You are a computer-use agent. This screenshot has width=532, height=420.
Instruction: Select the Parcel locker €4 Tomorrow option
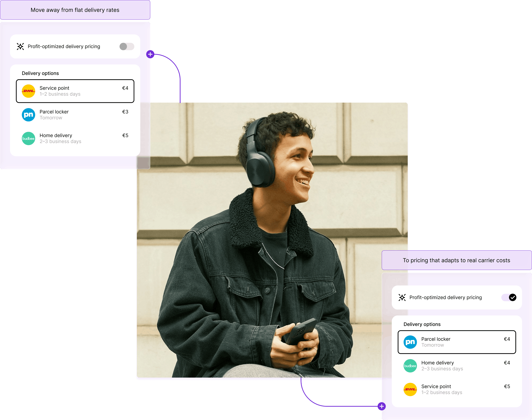coord(457,342)
